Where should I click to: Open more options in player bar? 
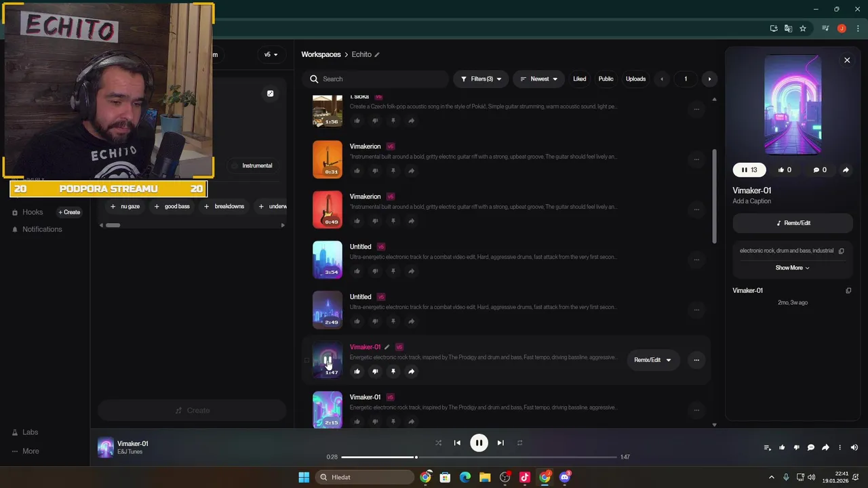(840, 447)
